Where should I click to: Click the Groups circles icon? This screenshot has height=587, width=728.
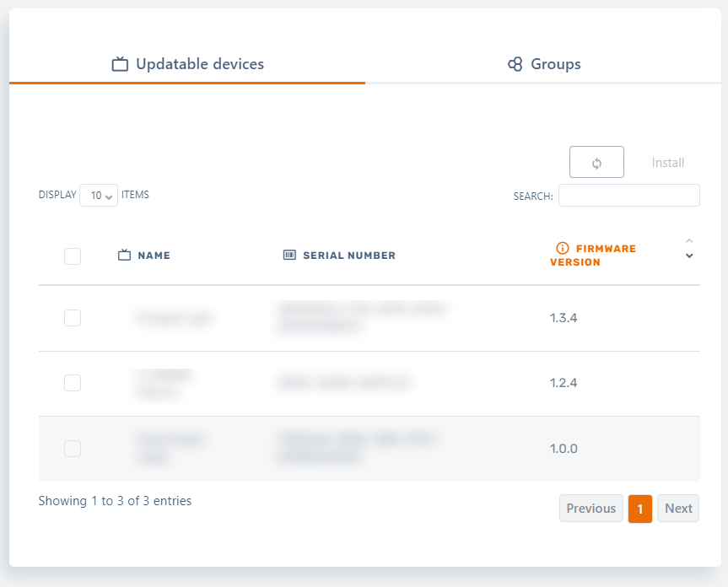coord(515,64)
